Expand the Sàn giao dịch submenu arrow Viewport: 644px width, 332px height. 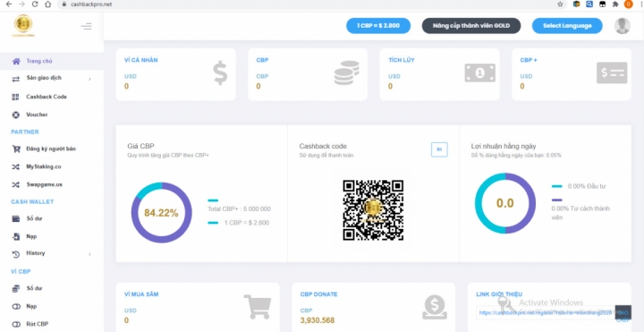coord(89,79)
